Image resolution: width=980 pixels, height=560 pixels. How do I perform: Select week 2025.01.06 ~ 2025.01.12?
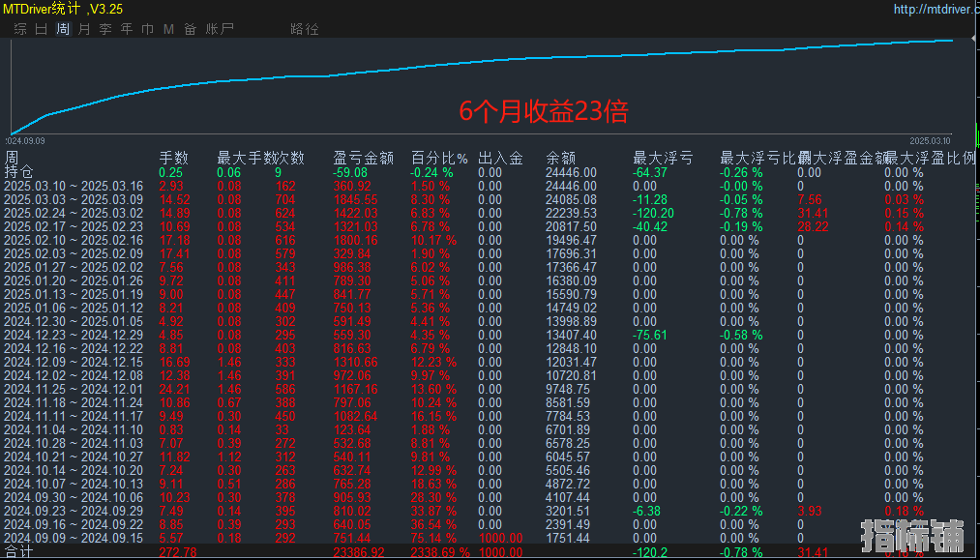[74, 309]
